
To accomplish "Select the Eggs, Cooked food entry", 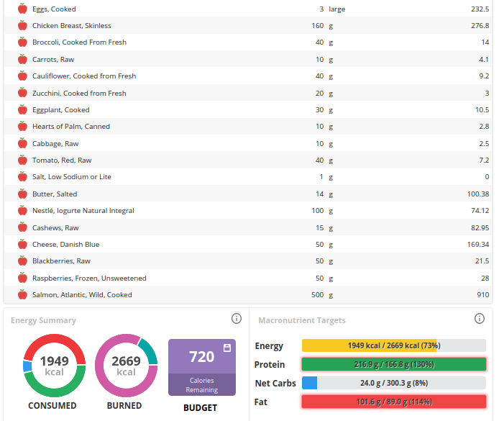I will 54,9.
